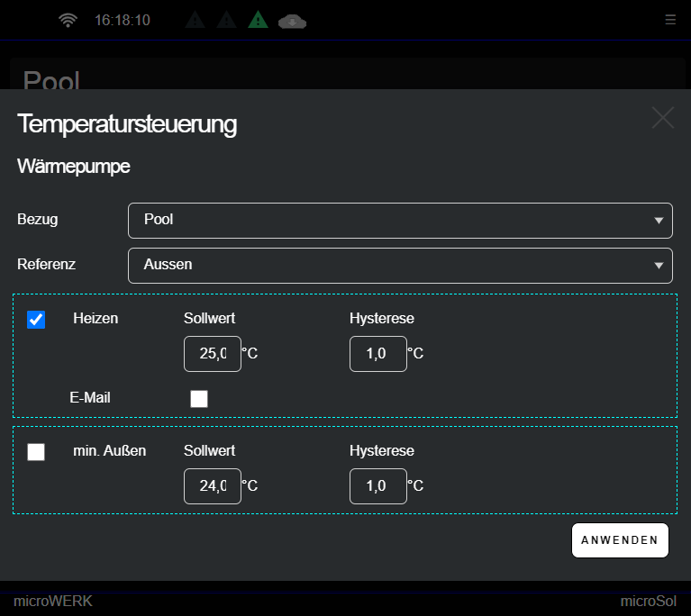691x616 pixels.
Task: Open the Bezug dropdown showing Pool
Action: coord(400,220)
